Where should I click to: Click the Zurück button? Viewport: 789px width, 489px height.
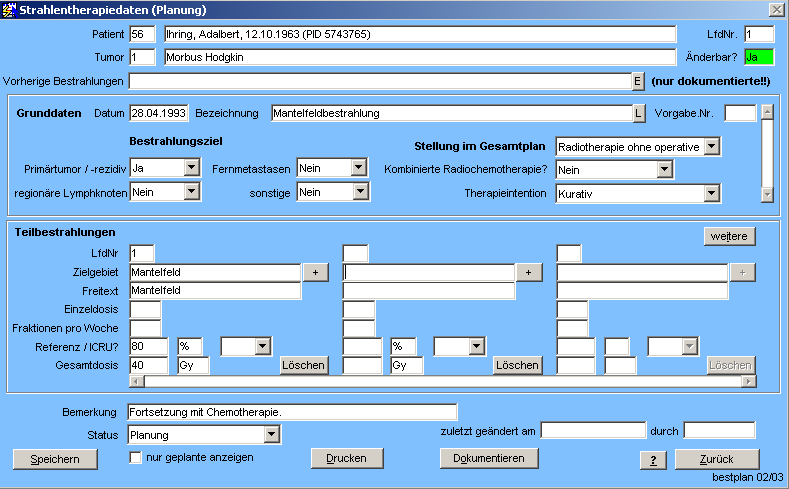pyautogui.click(x=709, y=459)
